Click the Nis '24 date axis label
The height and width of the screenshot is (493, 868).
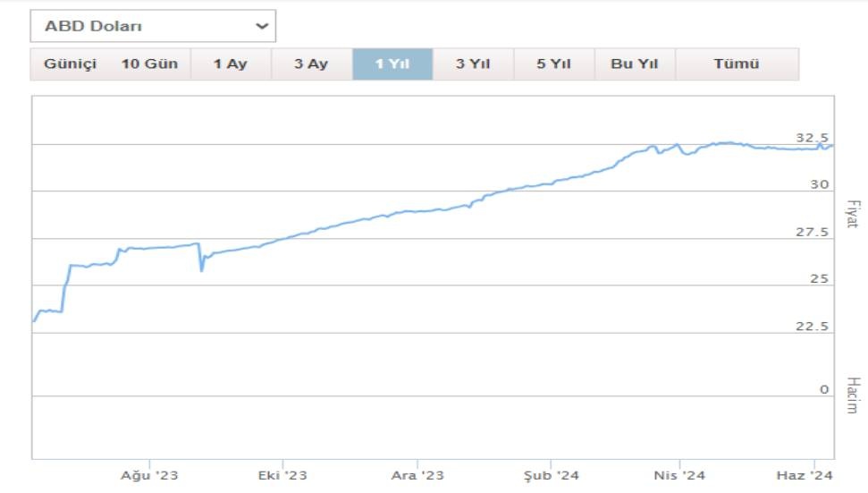tap(681, 475)
